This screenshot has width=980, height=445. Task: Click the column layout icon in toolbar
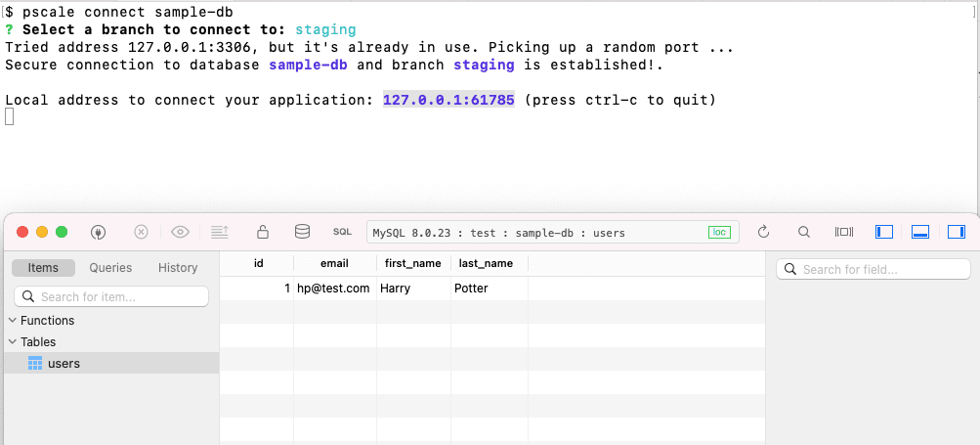tap(844, 232)
